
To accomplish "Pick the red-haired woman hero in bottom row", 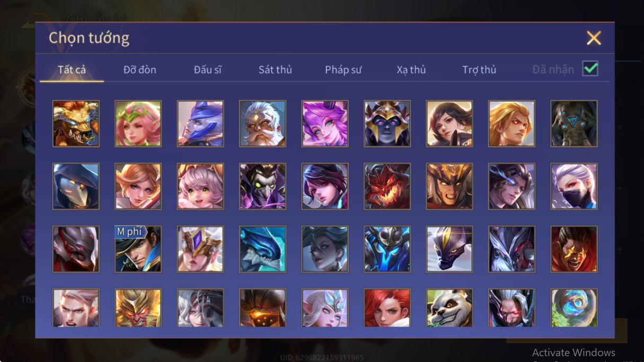I will [x=387, y=307].
